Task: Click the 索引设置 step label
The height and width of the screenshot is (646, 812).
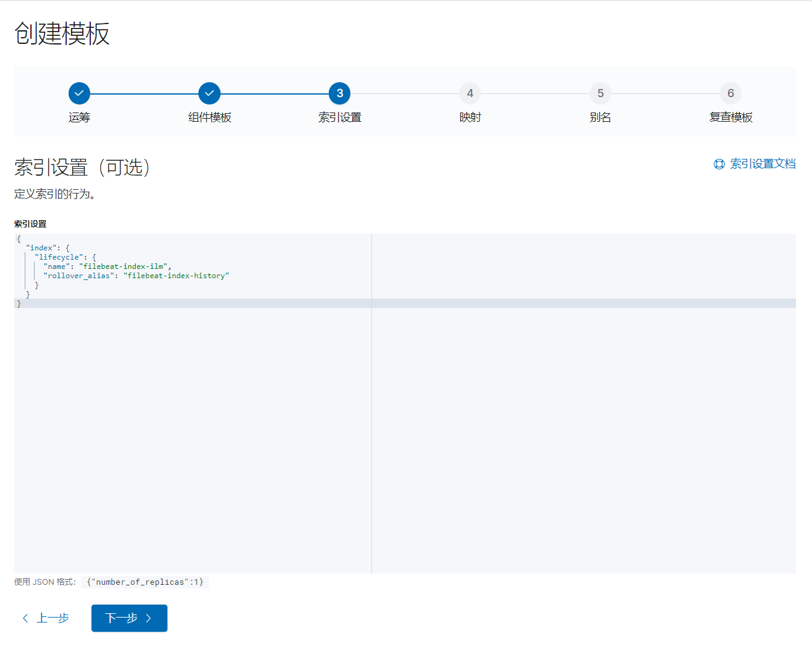Action: [340, 117]
